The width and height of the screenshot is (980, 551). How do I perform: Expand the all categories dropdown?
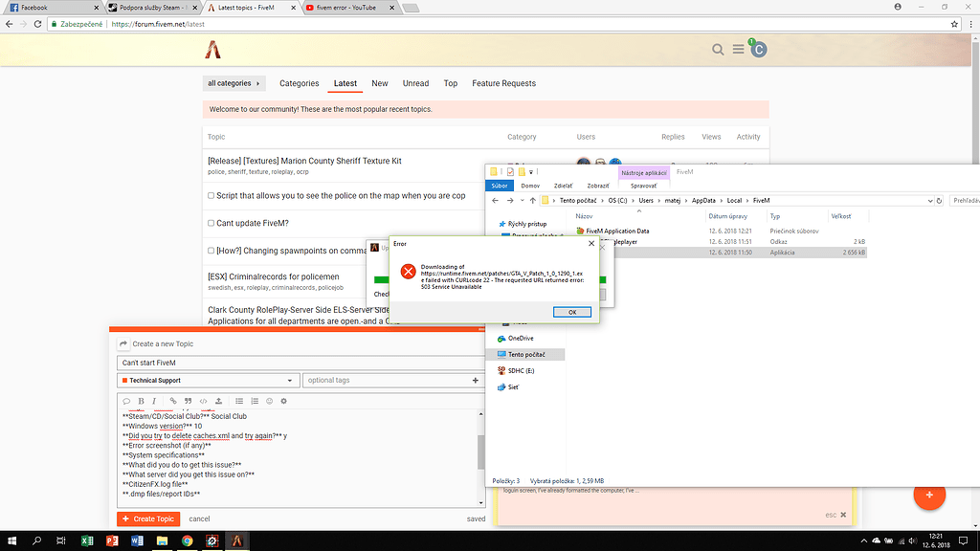(x=234, y=83)
